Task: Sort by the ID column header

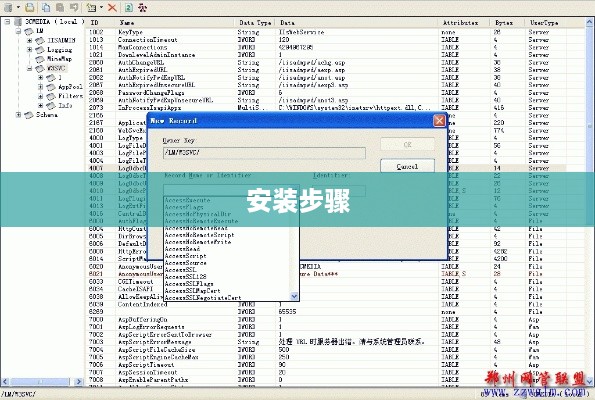Action: point(101,23)
